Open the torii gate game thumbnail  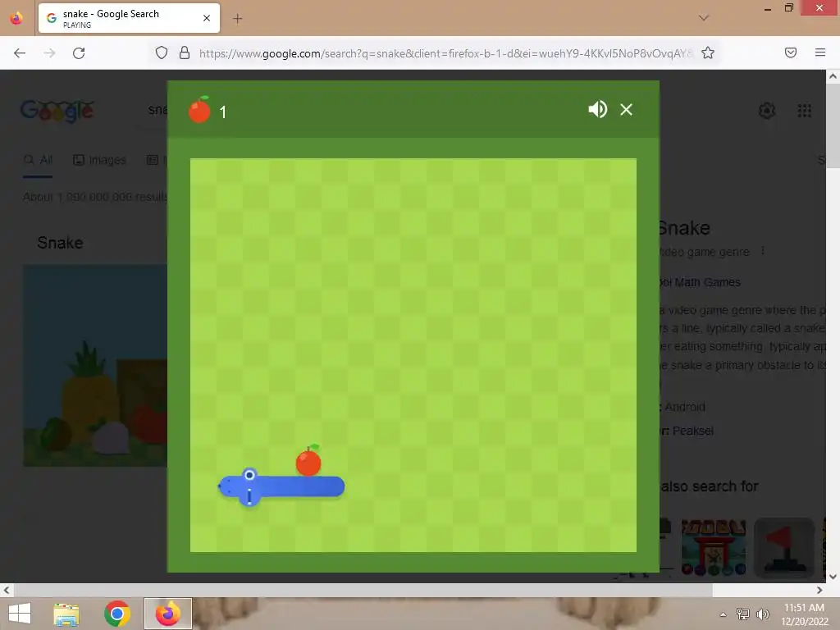click(713, 547)
